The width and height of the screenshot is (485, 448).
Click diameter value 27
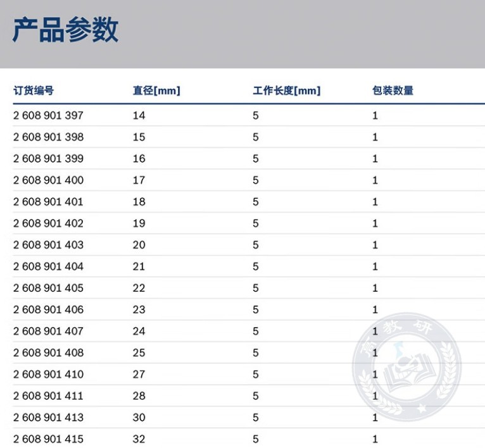click(139, 375)
